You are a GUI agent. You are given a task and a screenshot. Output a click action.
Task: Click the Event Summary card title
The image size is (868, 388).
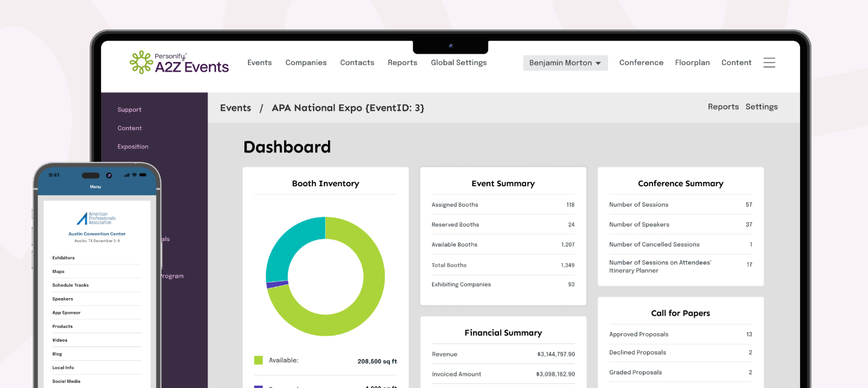(503, 184)
